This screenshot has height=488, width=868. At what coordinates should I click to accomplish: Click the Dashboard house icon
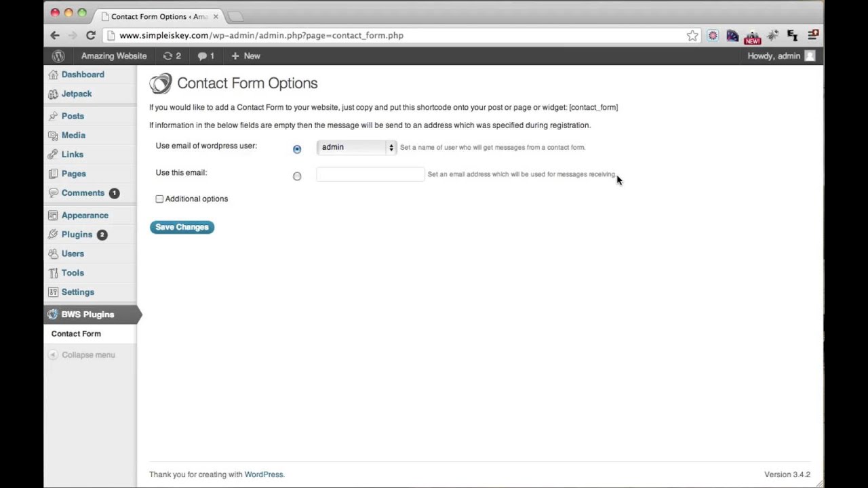[x=53, y=75]
